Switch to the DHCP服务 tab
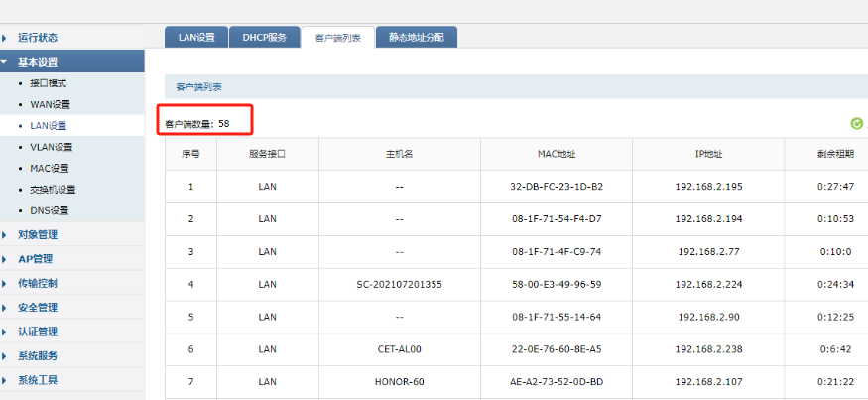This screenshot has height=400, width=868. (x=264, y=38)
